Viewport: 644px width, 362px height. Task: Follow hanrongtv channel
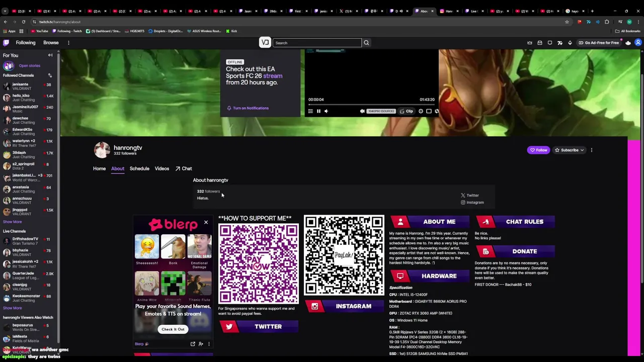click(538, 150)
